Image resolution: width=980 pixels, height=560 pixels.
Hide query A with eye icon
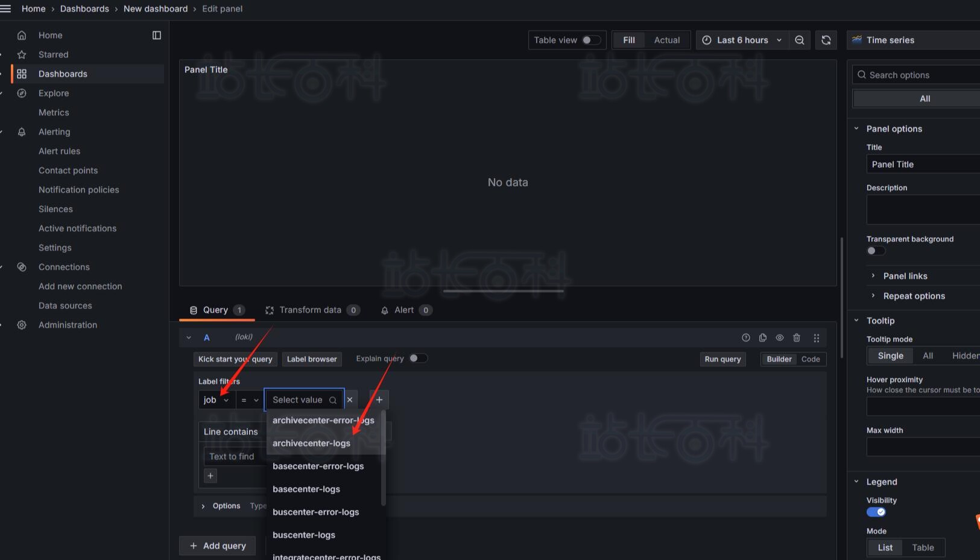780,338
